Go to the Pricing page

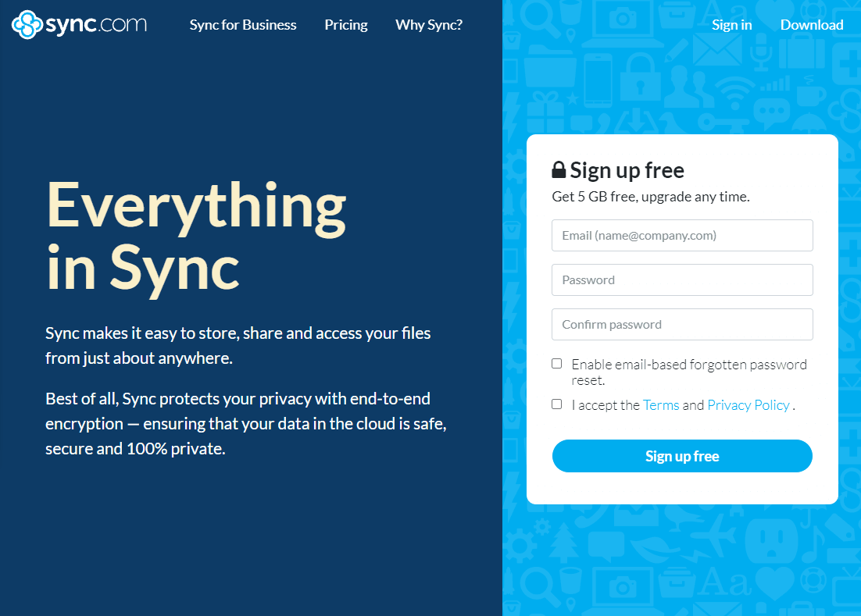coord(346,25)
